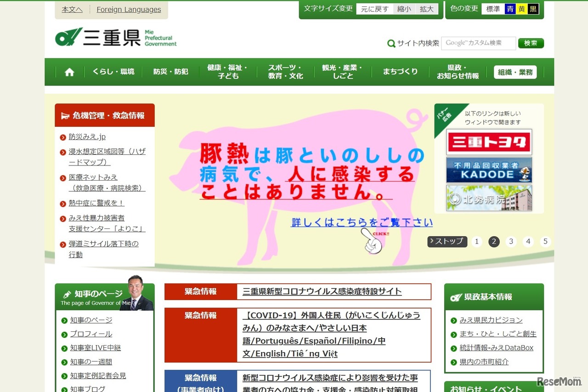Open the 健康・福祉・子ども navigation menu

227,72
